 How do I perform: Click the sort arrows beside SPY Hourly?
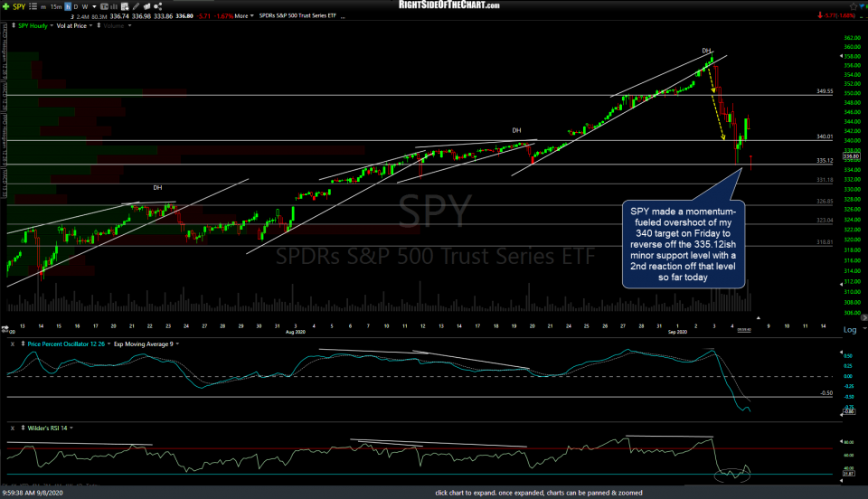pyautogui.click(x=14, y=26)
